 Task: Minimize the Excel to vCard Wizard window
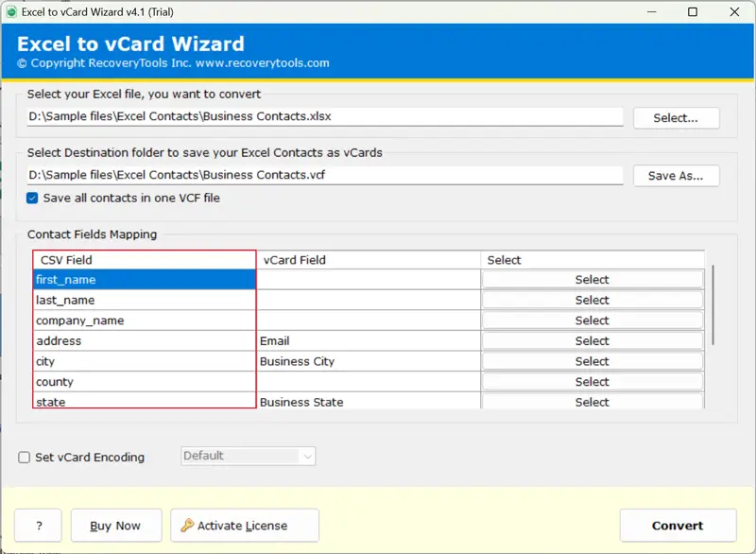pos(651,11)
